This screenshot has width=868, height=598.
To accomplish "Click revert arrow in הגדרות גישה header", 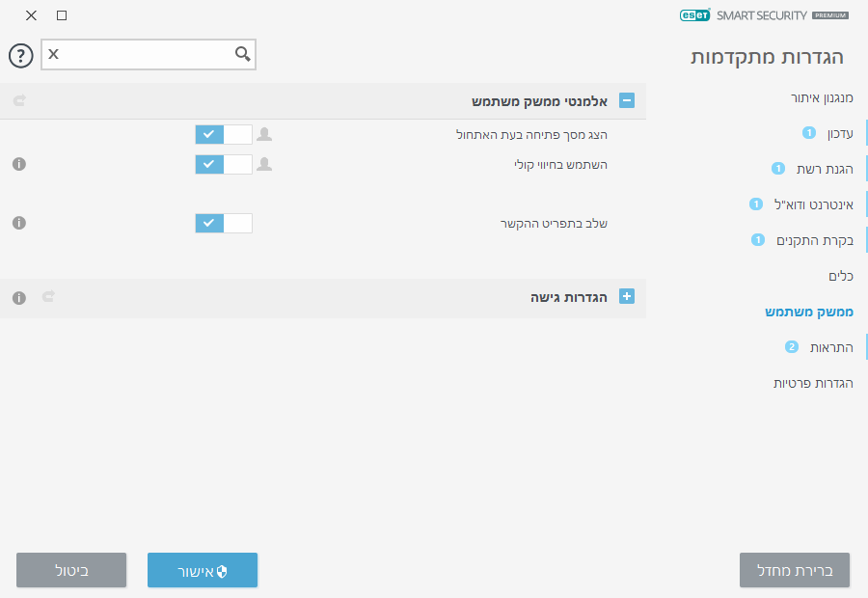I will [x=49, y=296].
